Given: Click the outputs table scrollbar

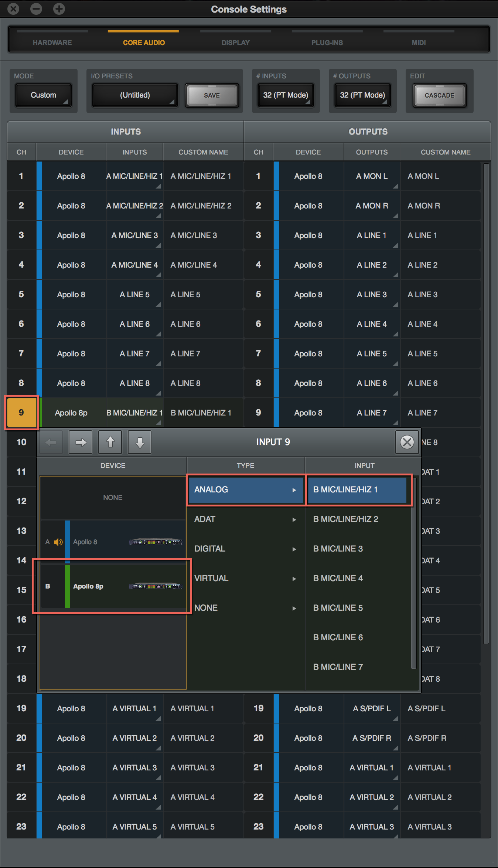Looking at the screenshot, I should pyautogui.click(x=486, y=404).
